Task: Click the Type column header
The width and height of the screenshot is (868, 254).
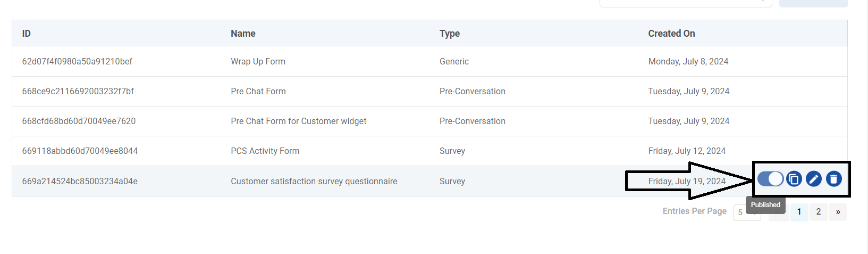Action: click(449, 34)
